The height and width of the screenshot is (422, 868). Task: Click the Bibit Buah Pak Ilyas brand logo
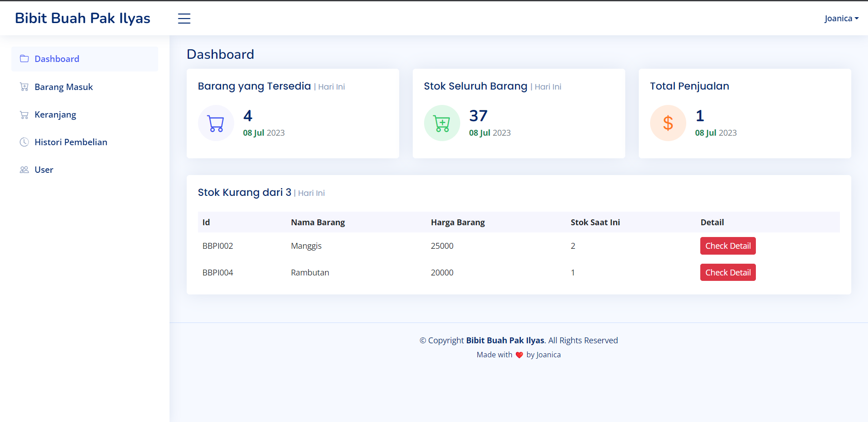(x=82, y=18)
